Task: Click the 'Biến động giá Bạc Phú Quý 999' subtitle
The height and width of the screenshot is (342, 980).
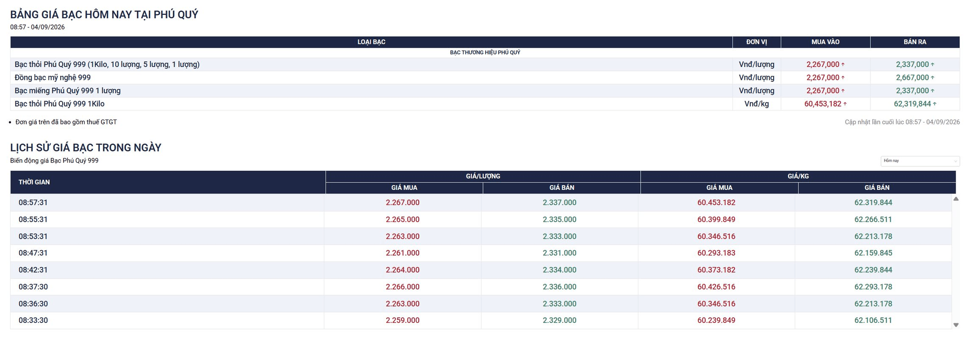Action: [x=54, y=161]
